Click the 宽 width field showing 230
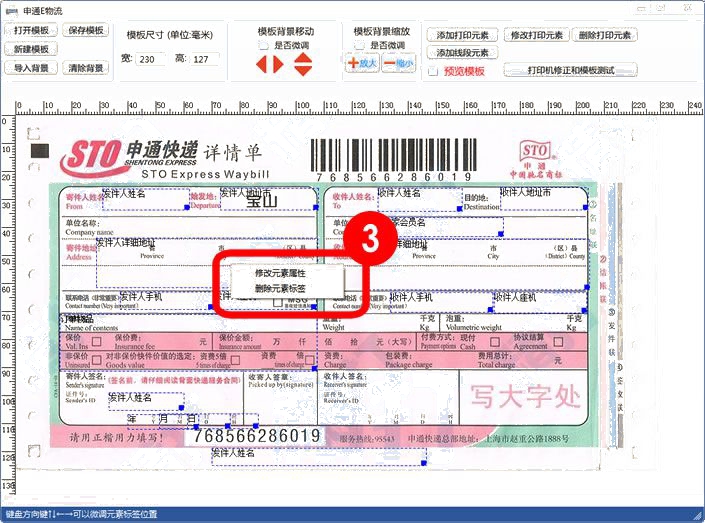705x523 pixels. (151, 59)
